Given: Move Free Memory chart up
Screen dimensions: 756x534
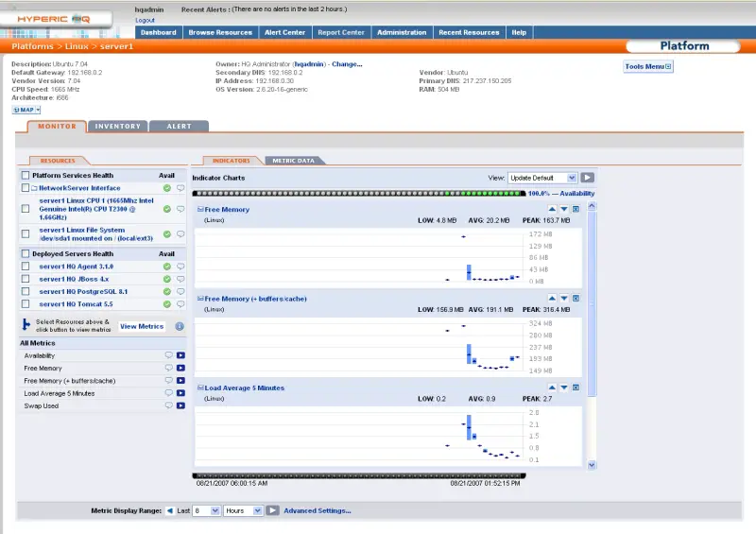Looking at the screenshot, I should pyautogui.click(x=552, y=209).
